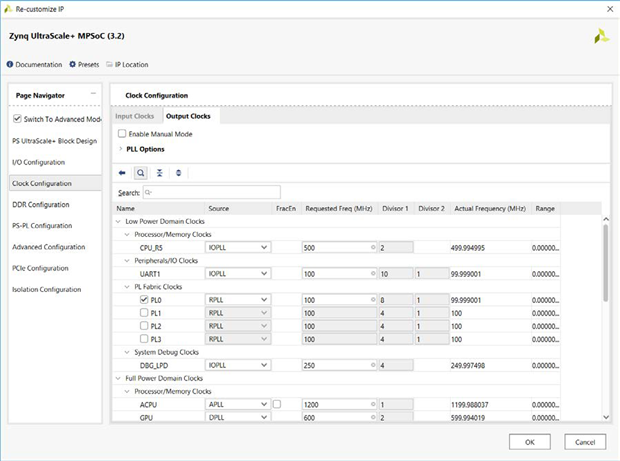The height and width of the screenshot is (461, 620).
Task: Click the back arrow toolbar icon
Action: pyautogui.click(x=122, y=172)
